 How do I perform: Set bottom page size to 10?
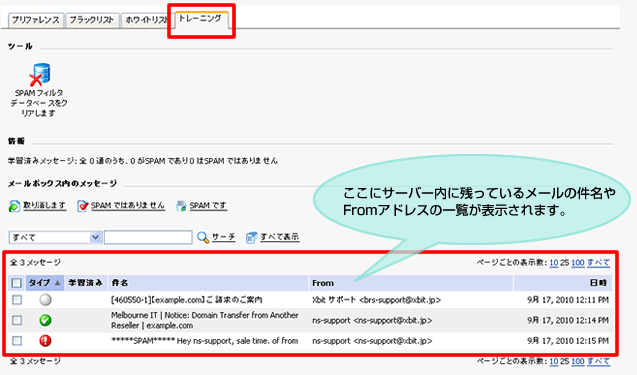(554, 361)
